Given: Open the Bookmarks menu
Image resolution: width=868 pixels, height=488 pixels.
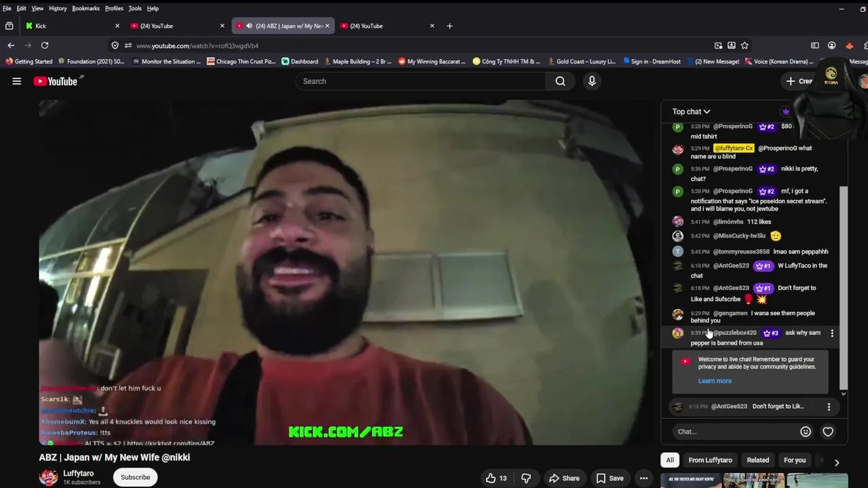Looking at the screenshot, I should click(86, 8).
